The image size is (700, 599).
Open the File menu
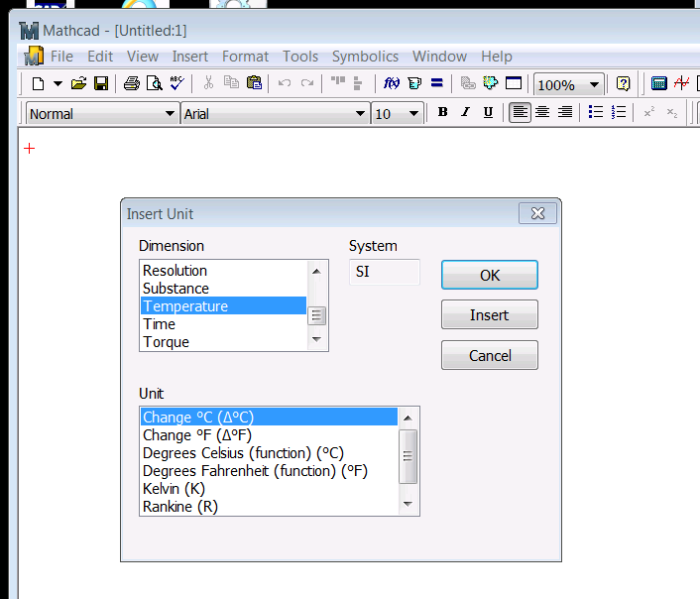(x=61, y=57)
